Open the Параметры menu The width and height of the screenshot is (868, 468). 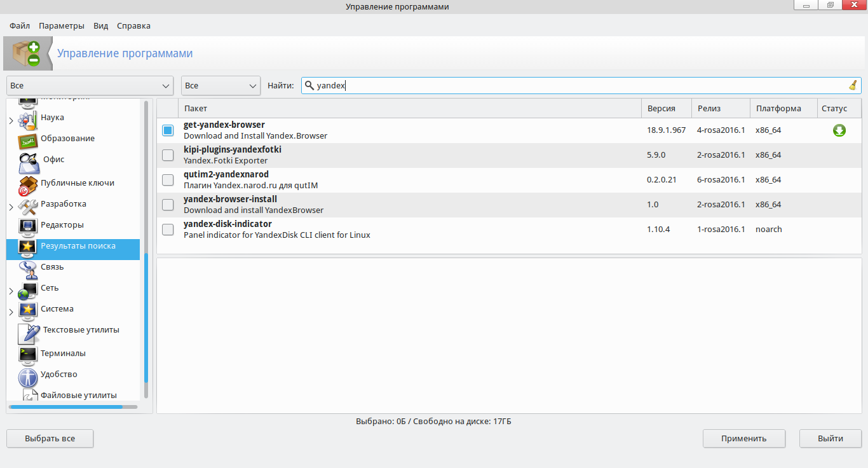coord(62,26)
